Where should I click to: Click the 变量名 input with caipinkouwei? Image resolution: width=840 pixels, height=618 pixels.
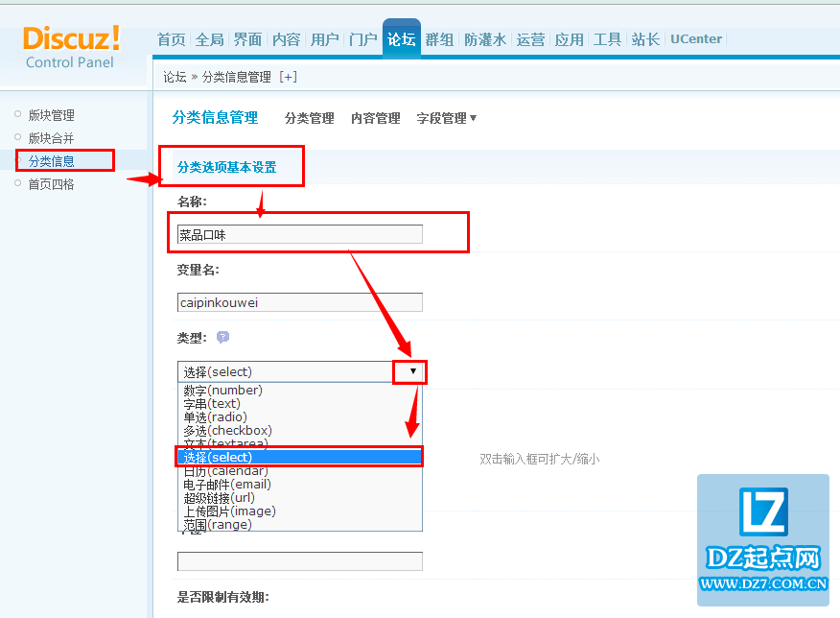(300, 303)
